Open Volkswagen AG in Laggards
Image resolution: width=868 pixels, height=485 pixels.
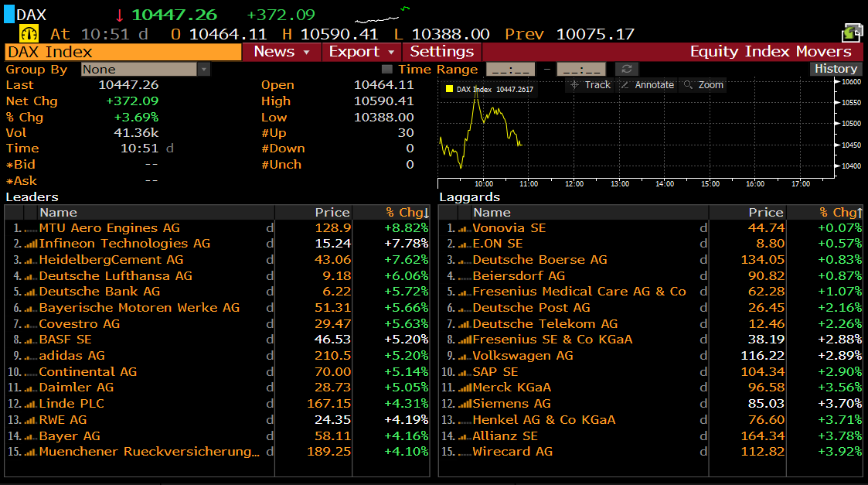[523, 356]
